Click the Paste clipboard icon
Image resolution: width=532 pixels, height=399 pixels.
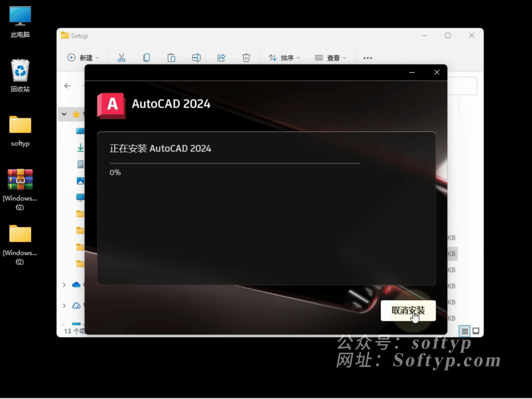click(171, 58)
